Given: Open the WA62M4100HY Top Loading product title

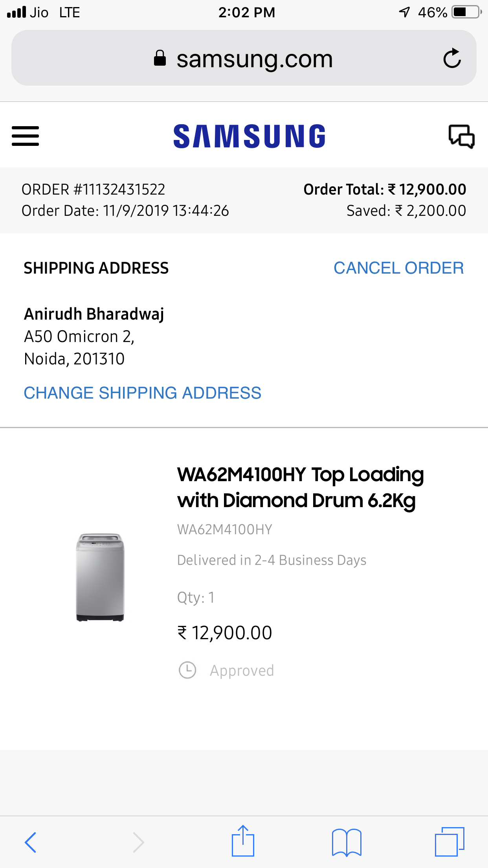Looking at the screenshot, I should (300, 487).
